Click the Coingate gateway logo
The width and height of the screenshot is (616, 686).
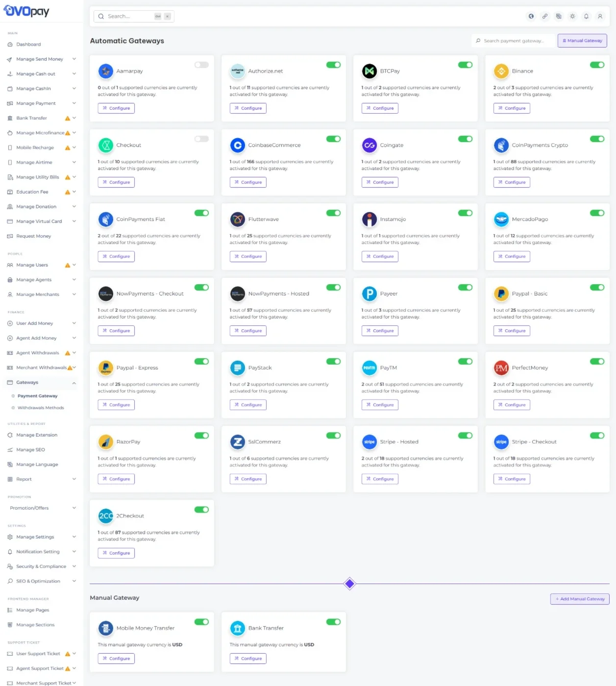[370, 145]
